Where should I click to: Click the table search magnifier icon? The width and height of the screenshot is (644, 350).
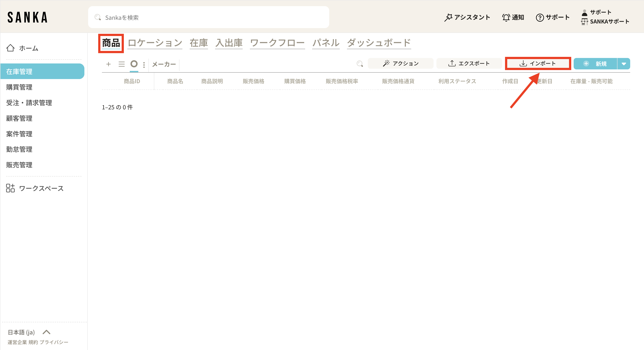click(x=359, y=64)
